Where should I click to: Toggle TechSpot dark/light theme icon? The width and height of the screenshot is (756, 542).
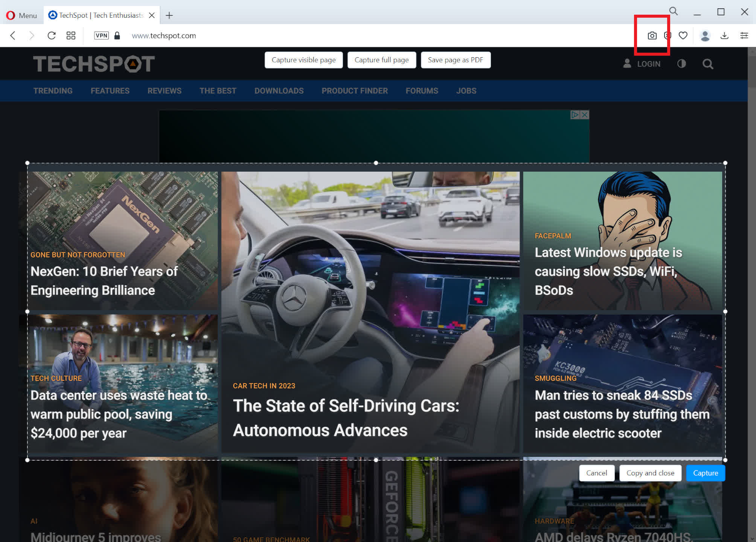pyautogui.click(x=681, y=64)
